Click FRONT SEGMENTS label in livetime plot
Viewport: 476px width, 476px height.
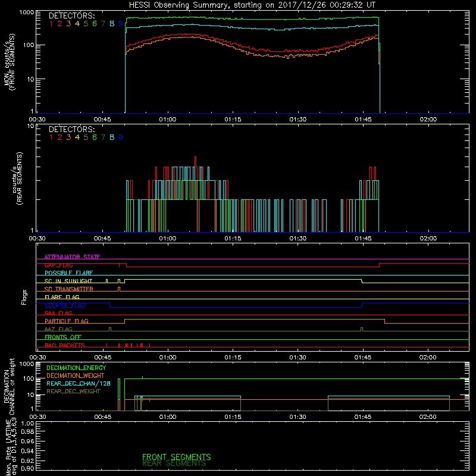tap(176, 457)
